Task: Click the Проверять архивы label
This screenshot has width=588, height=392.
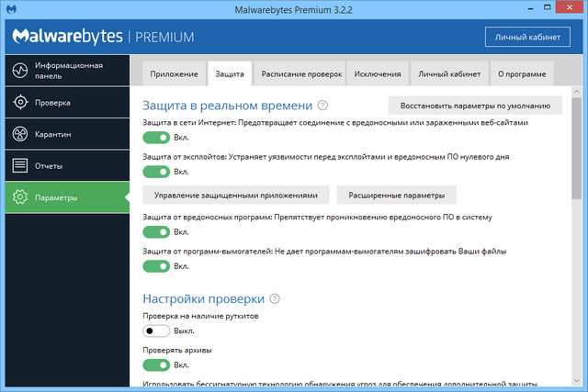Action: coord(177,350)
